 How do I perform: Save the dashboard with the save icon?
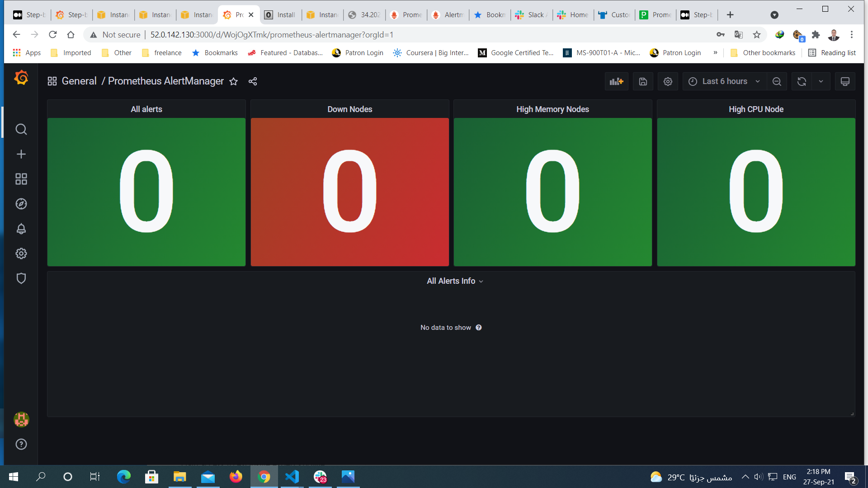click(x=642, y=81)
